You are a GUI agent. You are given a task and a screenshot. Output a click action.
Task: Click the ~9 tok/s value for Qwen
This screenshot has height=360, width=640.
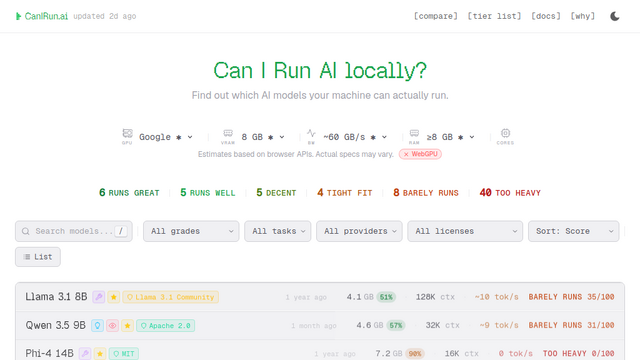click(x=499, y=326)
